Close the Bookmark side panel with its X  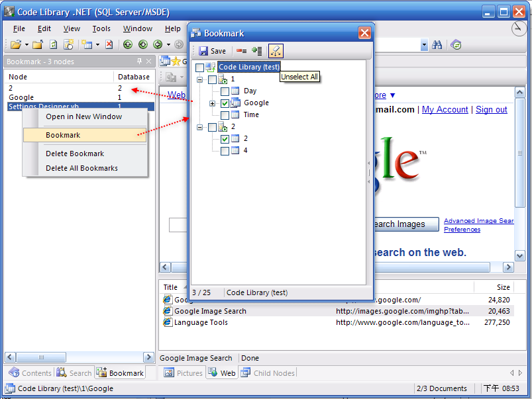148,61
